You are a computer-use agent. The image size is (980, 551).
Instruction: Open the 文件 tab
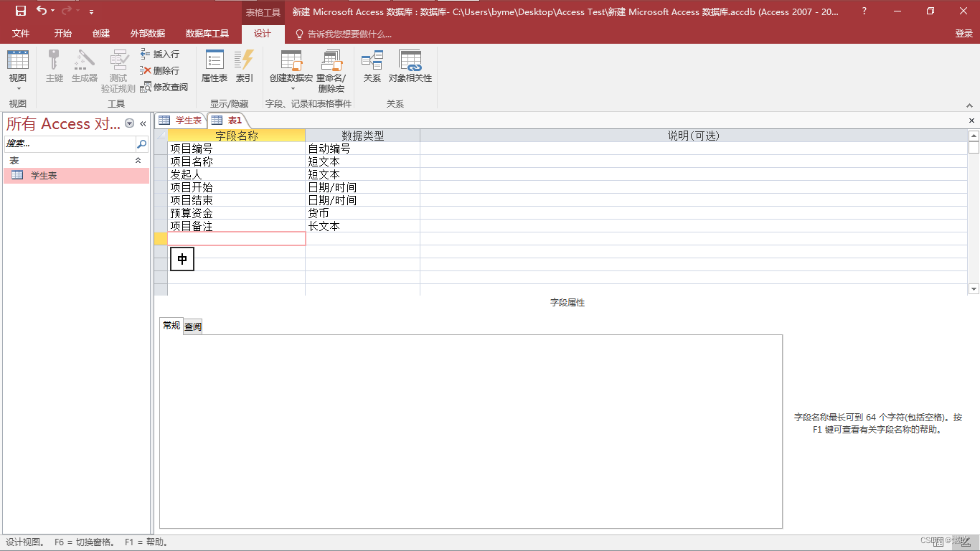coord(21,34)
